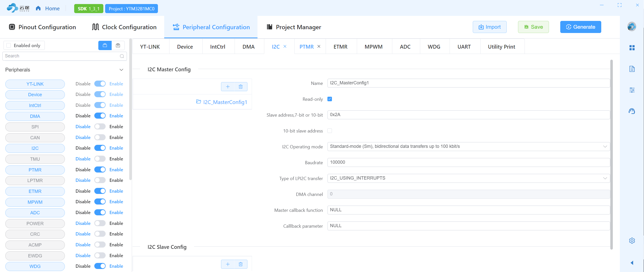This screenshot has width=644, height=272.
Task: Click the Baudrate input field
Action: point(468,162)
